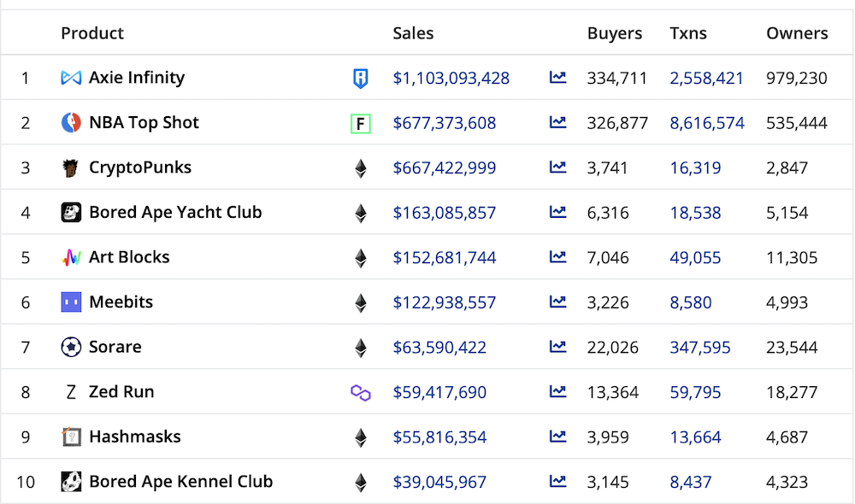855x504 pixels.
Task: Open sales chart icon for Zed Run
Action: click(x=557, y=391)
